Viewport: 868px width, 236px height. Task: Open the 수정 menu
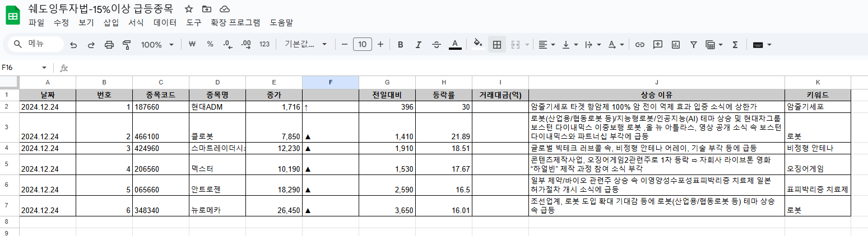61,23
